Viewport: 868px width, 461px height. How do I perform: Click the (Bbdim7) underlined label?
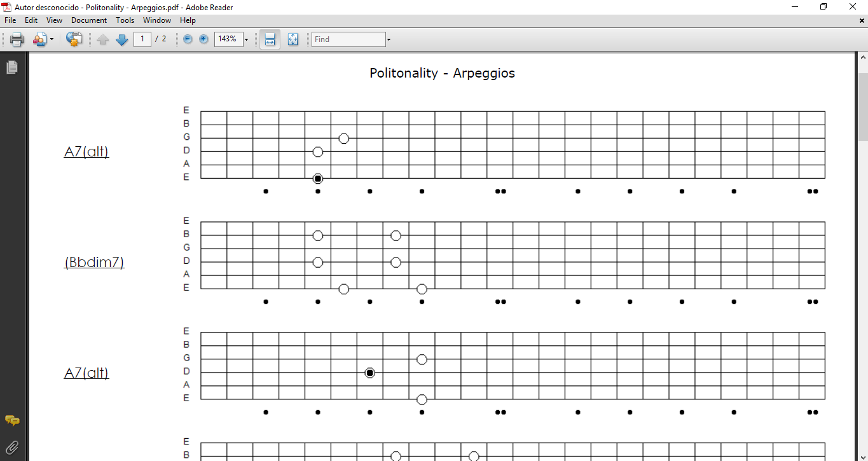coord(94,262)
